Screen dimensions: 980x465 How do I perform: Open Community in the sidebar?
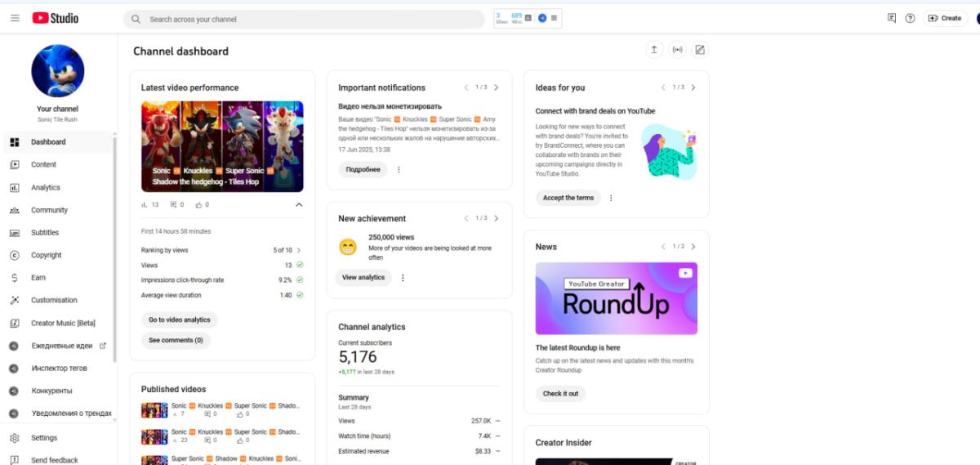58,210
